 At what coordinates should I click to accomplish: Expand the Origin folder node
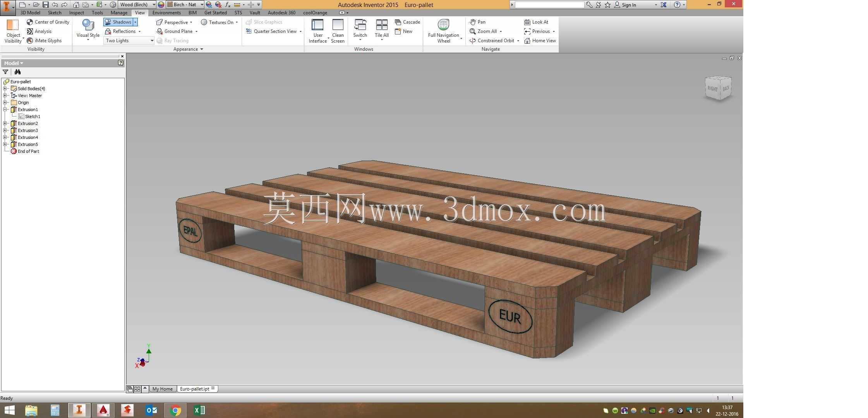tap(5, 103)
